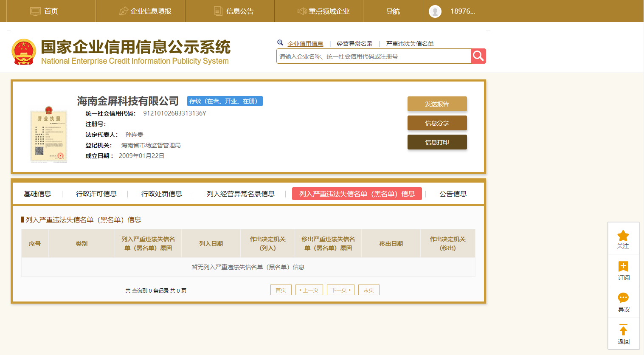This screenshot has width=644, height=355.
Task: Click the 作出决定机关(列入) column header
Action: [268, 244]
